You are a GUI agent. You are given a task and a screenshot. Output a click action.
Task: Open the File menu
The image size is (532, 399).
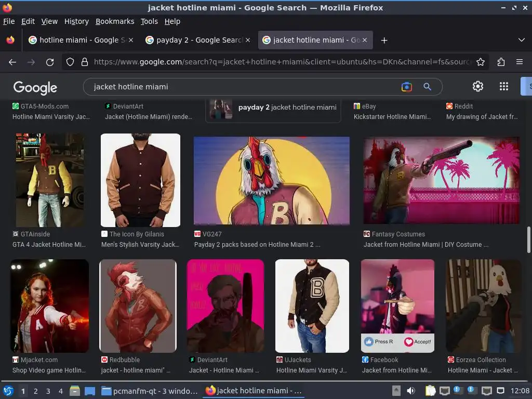pyautogui.click(x=9, y=21)
